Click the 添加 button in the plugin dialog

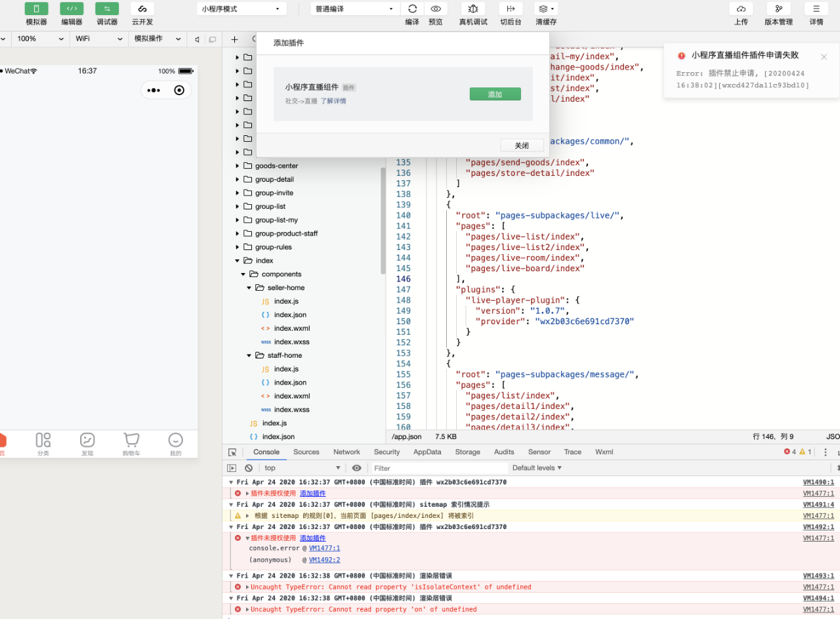pos(495,94)
